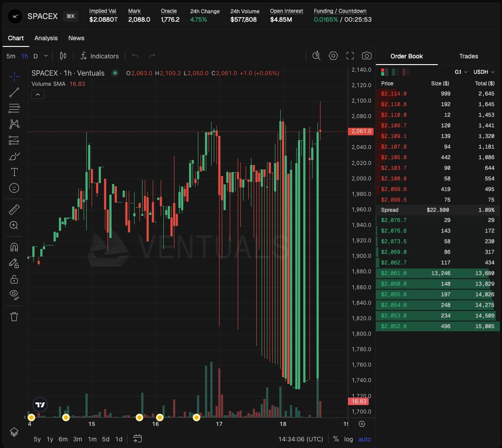This screenshot has height=448, width=502.
Task: Open the Analysis tab
Action: [46, 38]
